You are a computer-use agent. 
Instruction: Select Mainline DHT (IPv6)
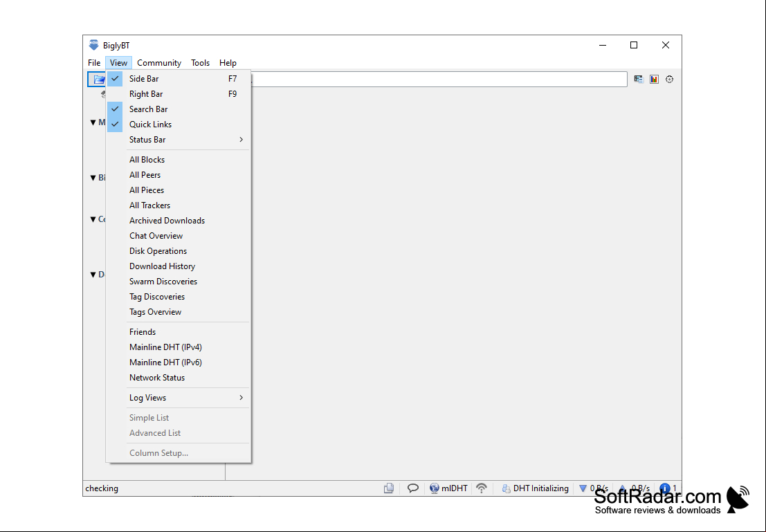179,362
